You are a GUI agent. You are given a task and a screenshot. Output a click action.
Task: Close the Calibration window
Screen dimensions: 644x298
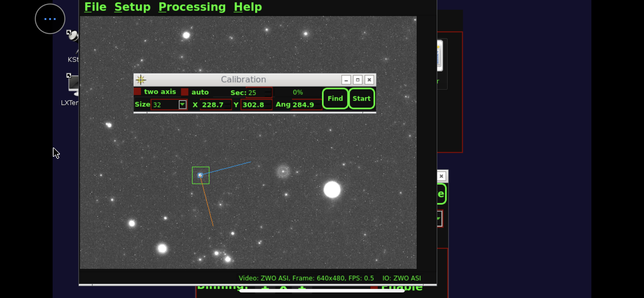(x=369, y=80)
